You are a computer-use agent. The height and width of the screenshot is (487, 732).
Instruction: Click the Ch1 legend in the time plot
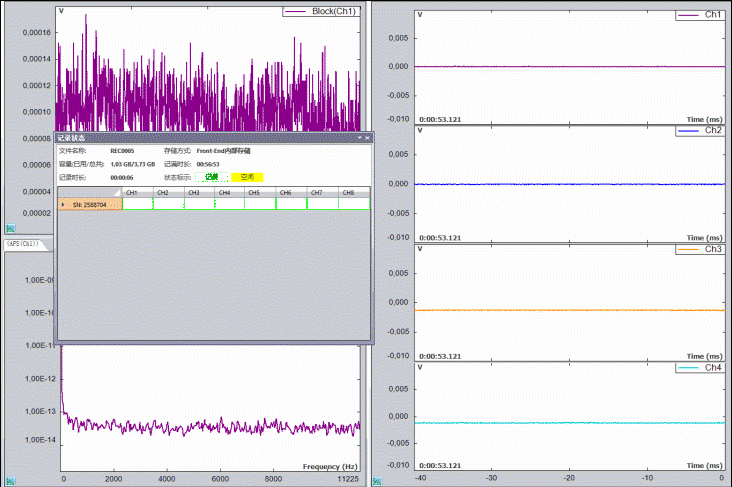713,14
